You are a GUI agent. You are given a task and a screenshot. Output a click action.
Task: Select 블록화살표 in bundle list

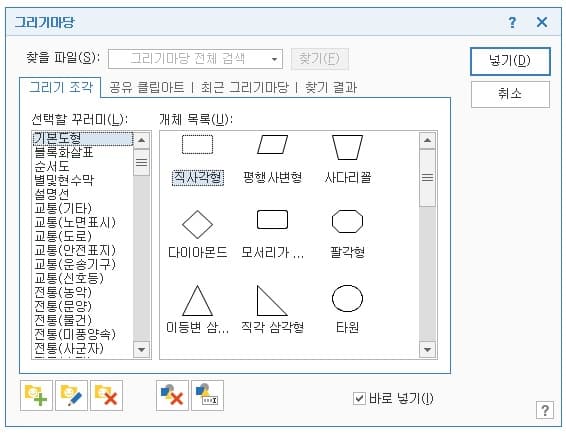click(x=83, y=152)
